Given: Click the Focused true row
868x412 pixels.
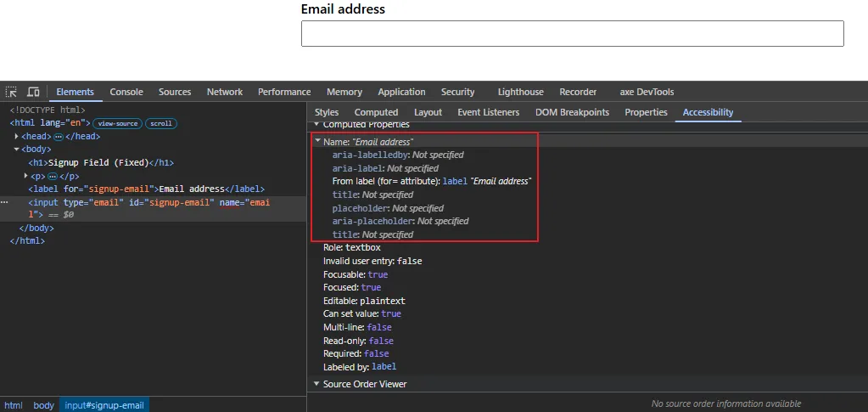Looking at the screenshot, I should 352,287.
